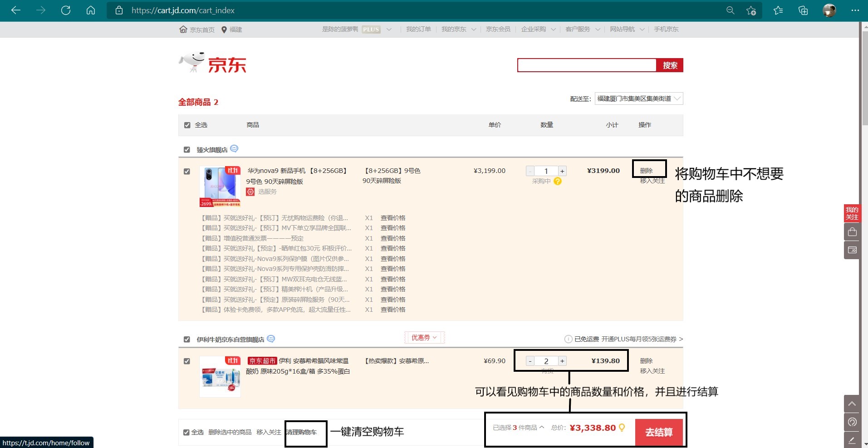This screenshot has height=448, width=868.
Task: Click 删除选中的商品 in the bottom bar
Action: pyautogui.click(x=230, y=432)
